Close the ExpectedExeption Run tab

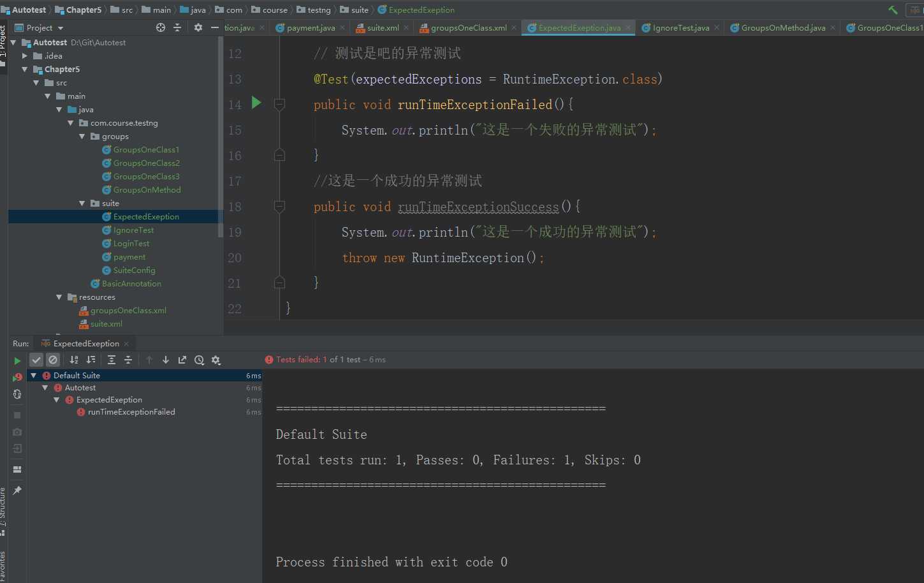(x=126, y=343)
